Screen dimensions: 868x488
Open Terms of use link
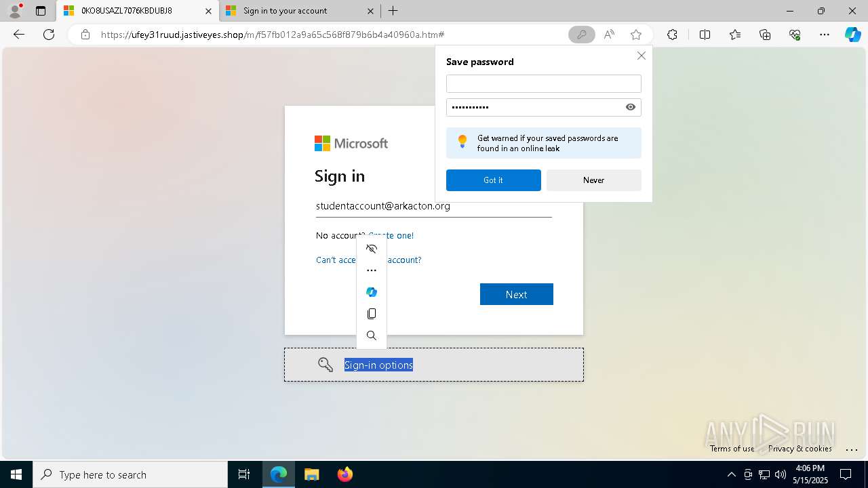click(732, 449)
